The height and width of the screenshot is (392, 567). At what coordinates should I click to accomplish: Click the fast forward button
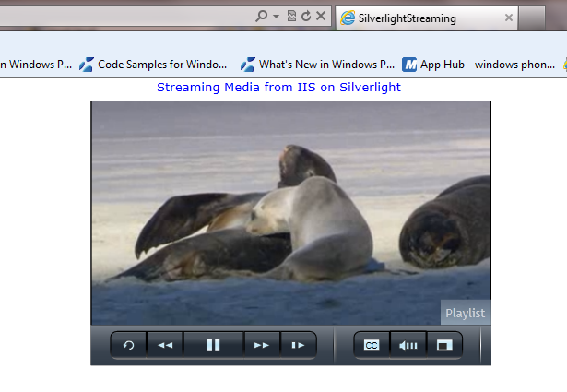262,345
